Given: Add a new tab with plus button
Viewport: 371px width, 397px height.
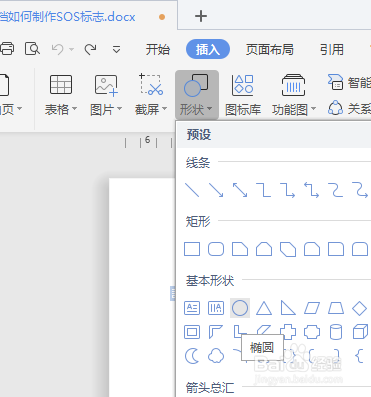Looking at the screenshot, I should coord(201,16).
